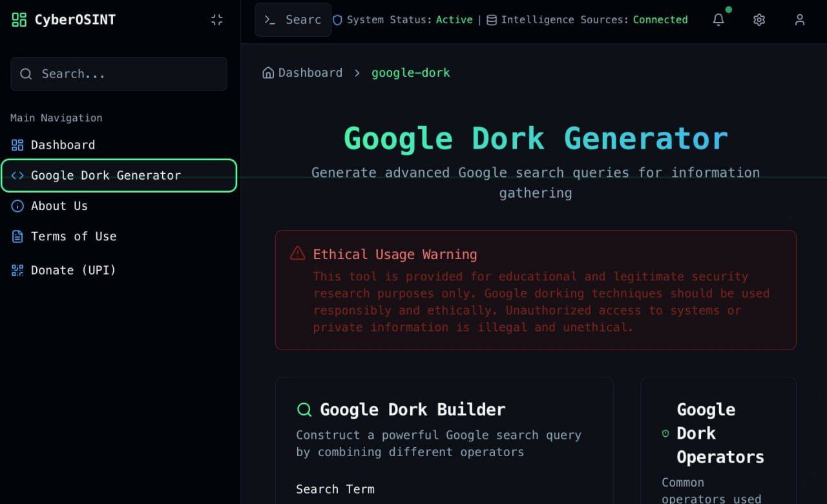Select Google Dork Generator in the sidebar
The width and height of the screenshot is (827, 504).
click(x=119, y=175)
